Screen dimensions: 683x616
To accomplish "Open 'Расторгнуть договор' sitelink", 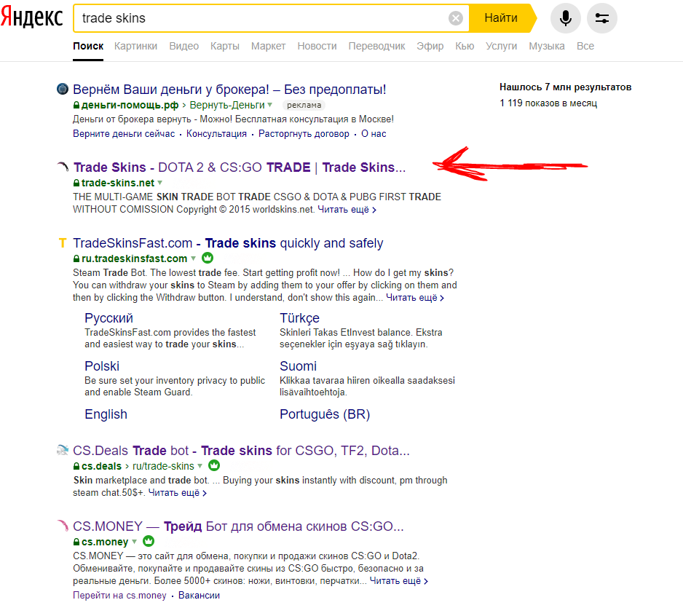I will [304, 134].
